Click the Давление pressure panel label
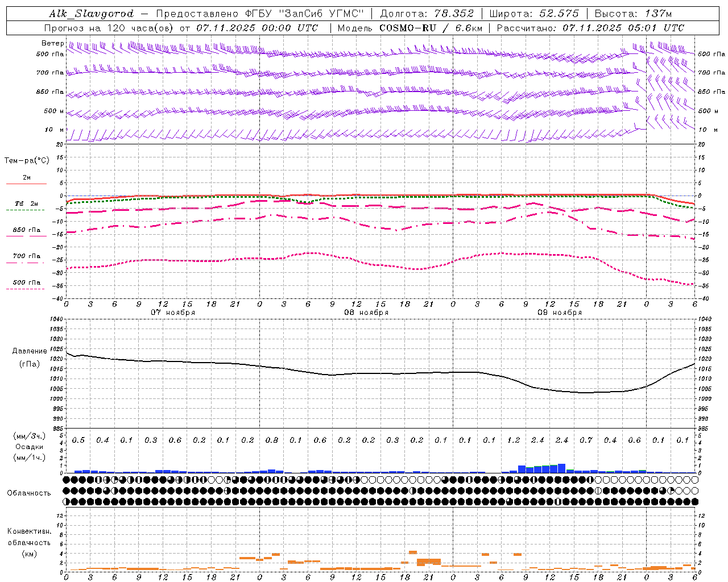Viewport: 728px width, 582px height. click(x=29, y=351)
